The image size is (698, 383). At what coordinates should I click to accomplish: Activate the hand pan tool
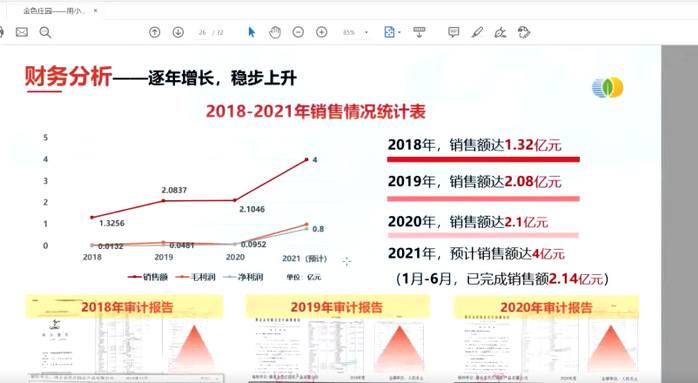pyautogui.click(x=275, y=32)
